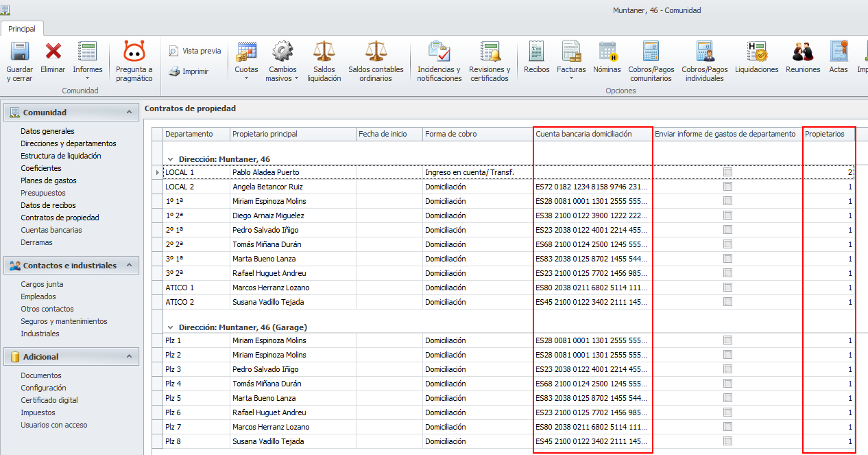Viewport: 868px width, 455px height.
Task: Collapse the Contactos e industriales sidebar section
Action: [x=128, y=266]
